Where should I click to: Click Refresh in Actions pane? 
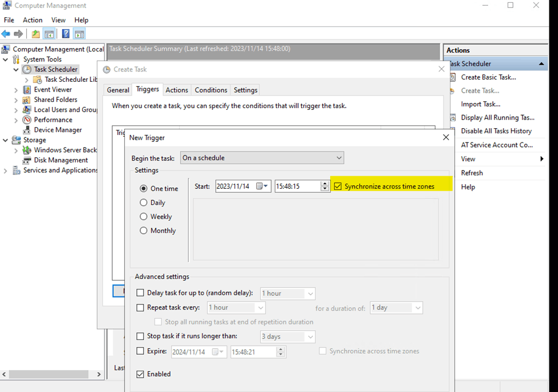click(472, 173)
